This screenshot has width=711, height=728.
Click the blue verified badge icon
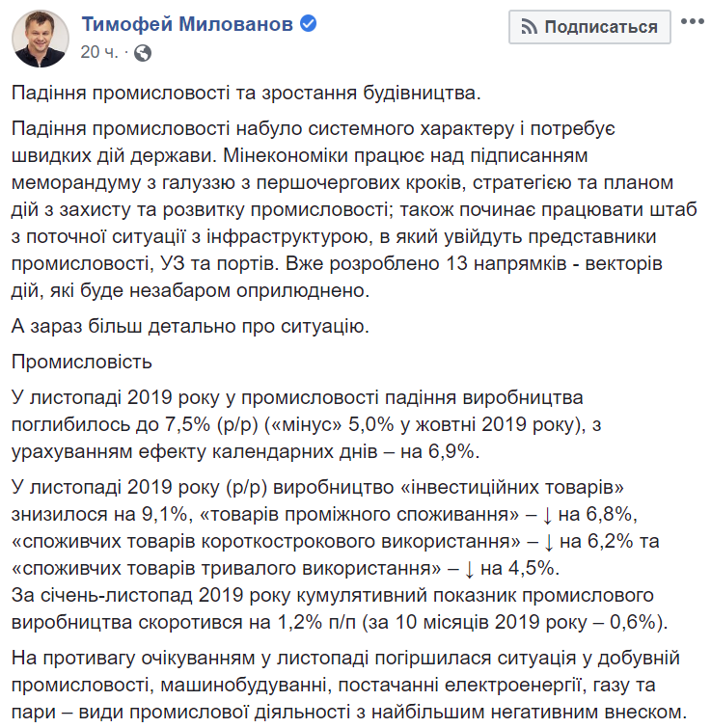tap(307, 25)
